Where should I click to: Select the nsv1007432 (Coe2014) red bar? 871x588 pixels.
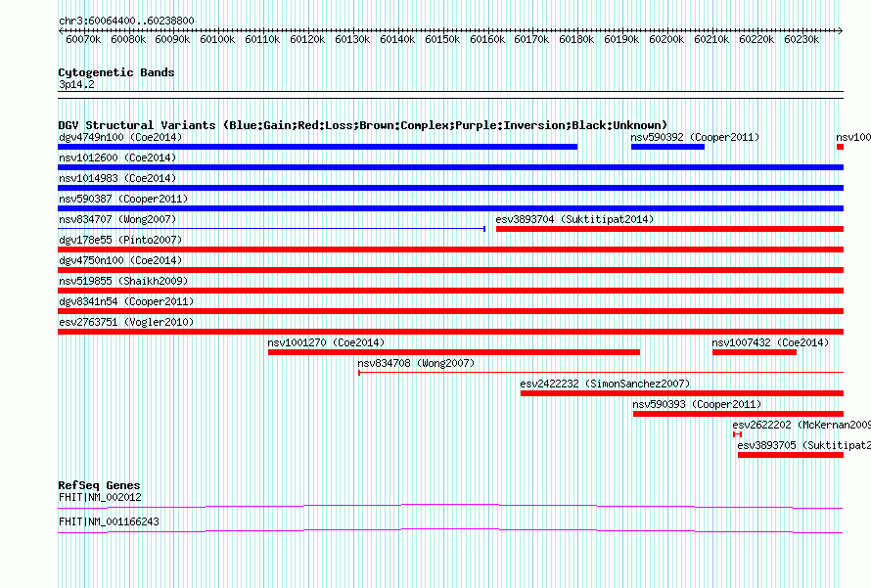(755, 352)
